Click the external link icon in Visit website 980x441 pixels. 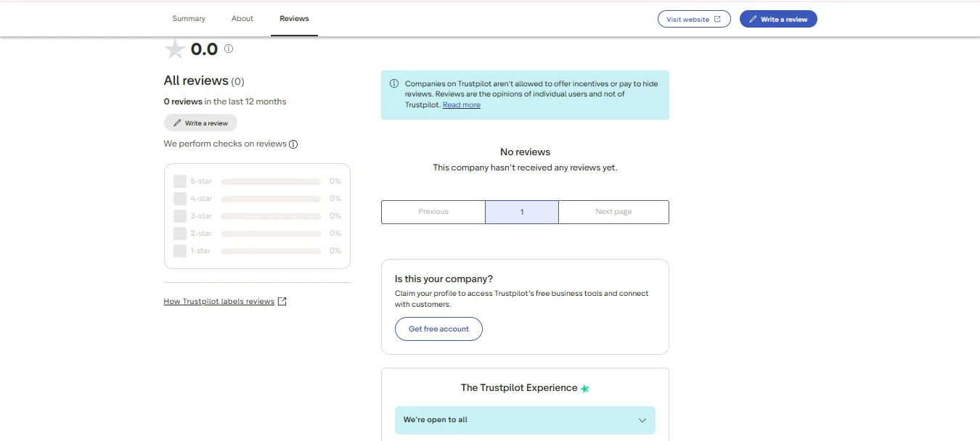click(718, 19)
